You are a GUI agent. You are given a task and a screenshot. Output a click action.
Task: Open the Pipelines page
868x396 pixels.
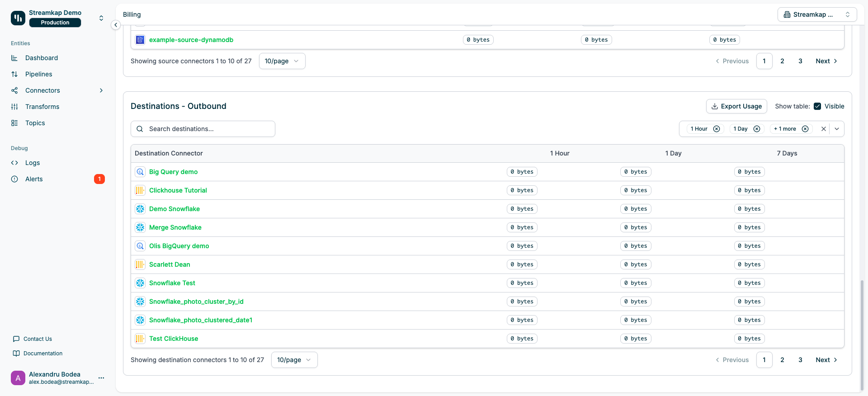point(39,74)
